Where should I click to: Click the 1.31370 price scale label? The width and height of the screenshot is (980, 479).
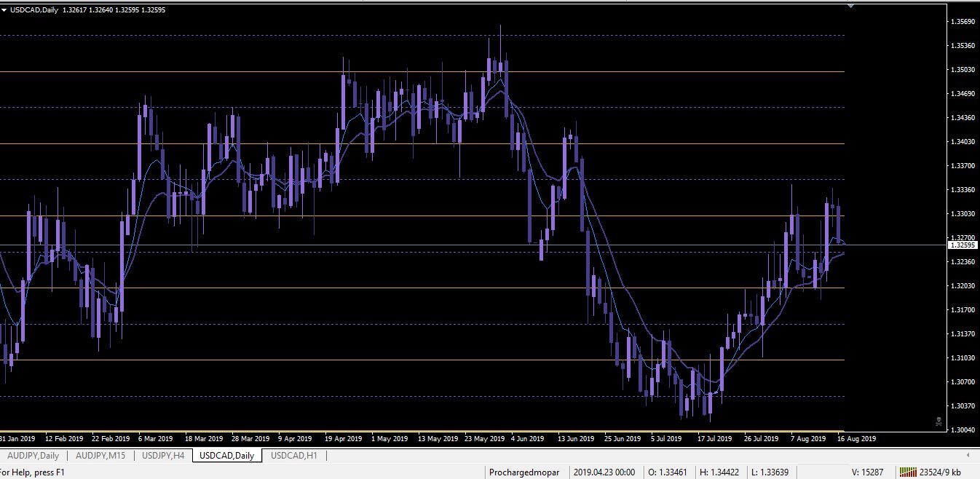963,333
